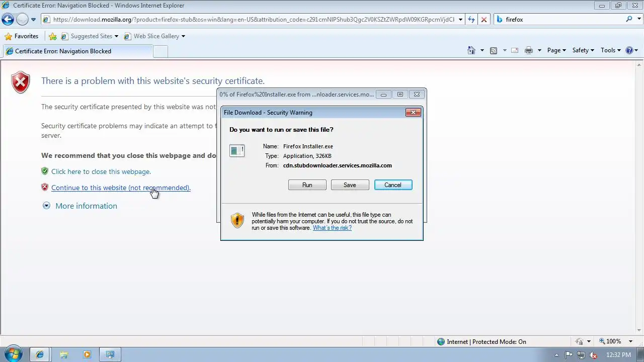The image size is (644, 362).
Task: Click the Show desktop strip
Action: tap(640, 354)
